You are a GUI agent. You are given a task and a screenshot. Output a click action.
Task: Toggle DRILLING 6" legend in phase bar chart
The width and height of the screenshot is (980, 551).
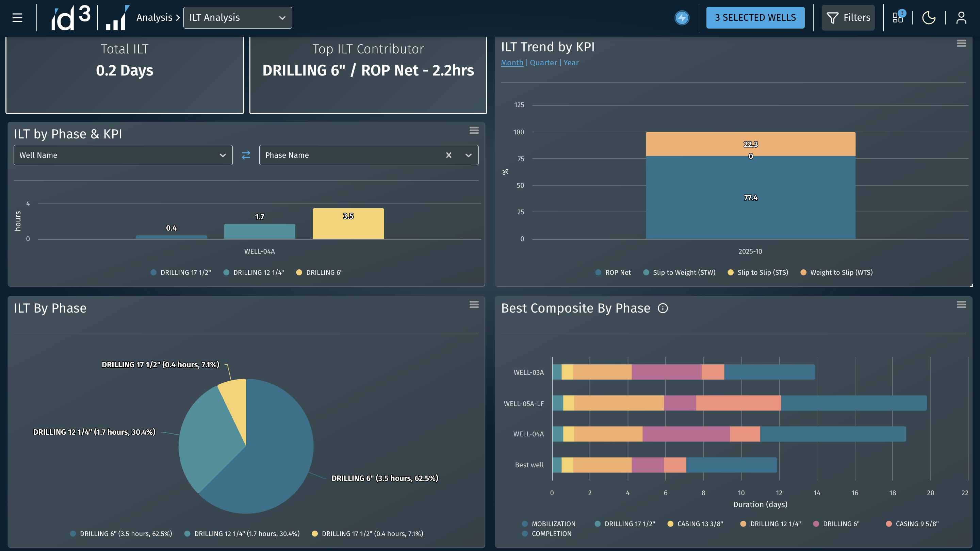320,272
